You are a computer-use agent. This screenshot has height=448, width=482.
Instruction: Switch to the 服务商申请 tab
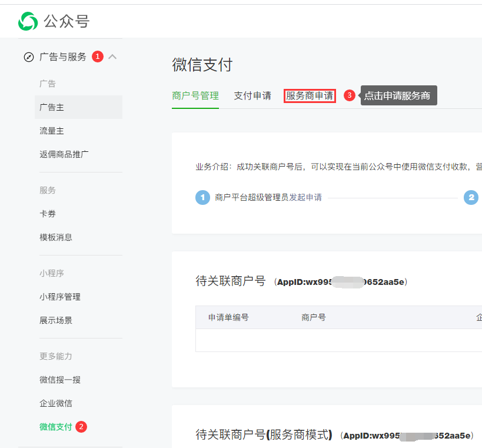pos(310,95)
